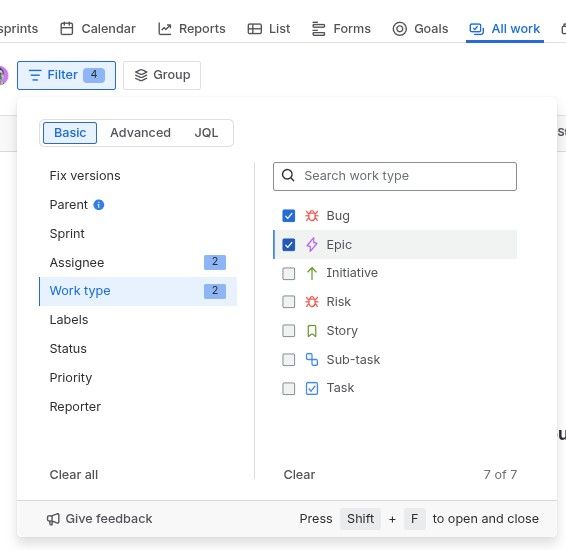Screen dimensions: 566x550
Task: Click the Calendar icon in navigation
Action: (67, 29)
